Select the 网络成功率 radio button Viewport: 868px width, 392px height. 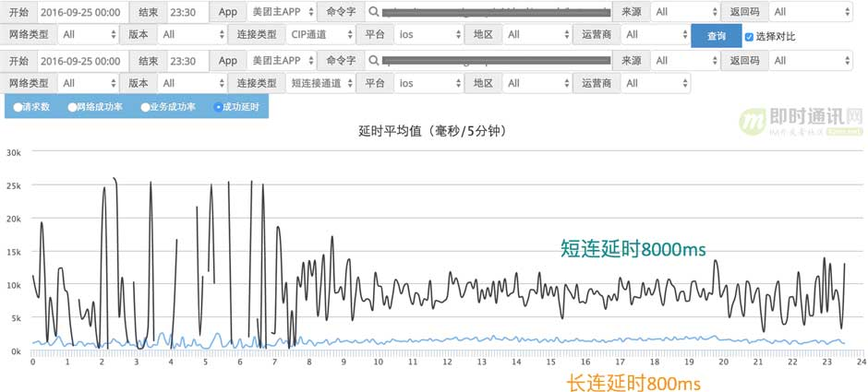(72, 107)
